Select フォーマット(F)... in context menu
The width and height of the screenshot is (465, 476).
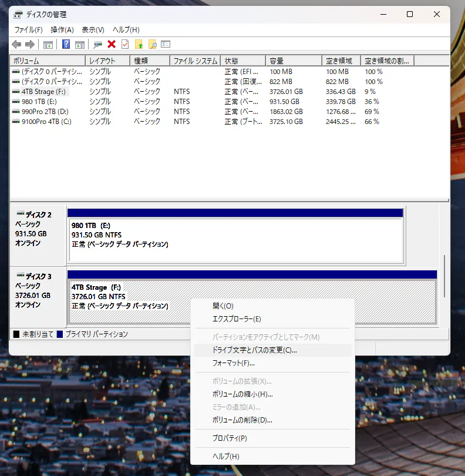(272, 363)
